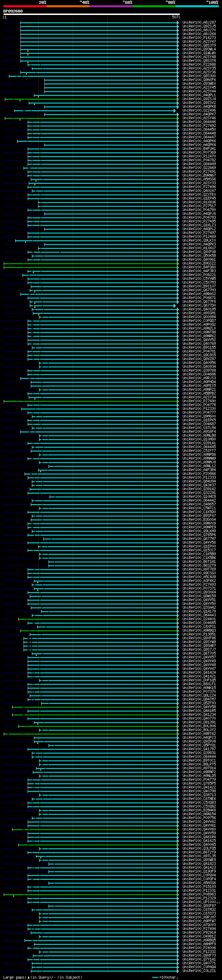Select hit label UniRef100_Q93WL4
Screen dimensions: 222x980
(199, 49)
